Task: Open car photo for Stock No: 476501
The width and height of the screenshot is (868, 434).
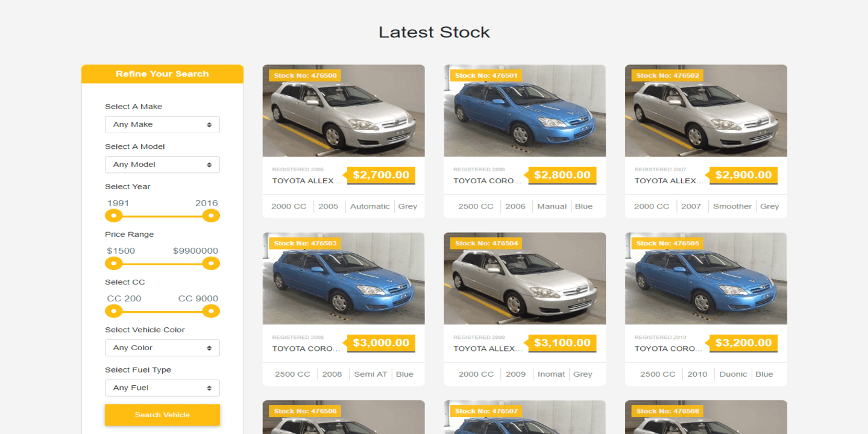Action: [525, 111]
